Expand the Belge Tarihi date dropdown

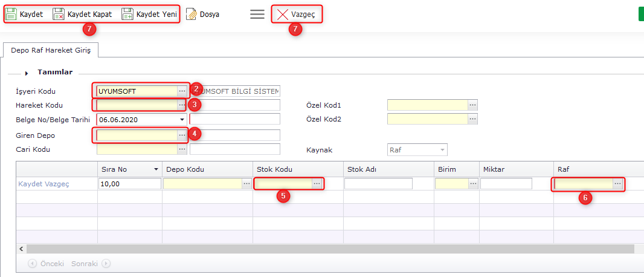182,120
